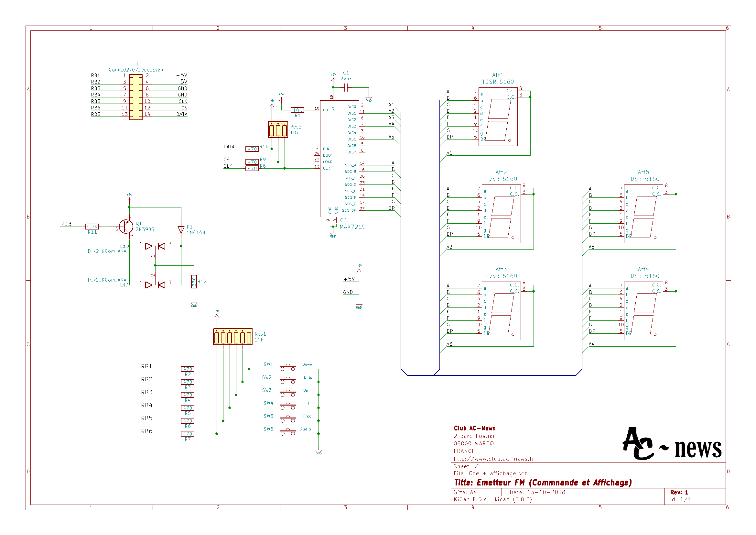Select the R7 470 resistor on RB6
This screenshot has height=535, width=756.
pyautogui.click(x=187, y=434)
